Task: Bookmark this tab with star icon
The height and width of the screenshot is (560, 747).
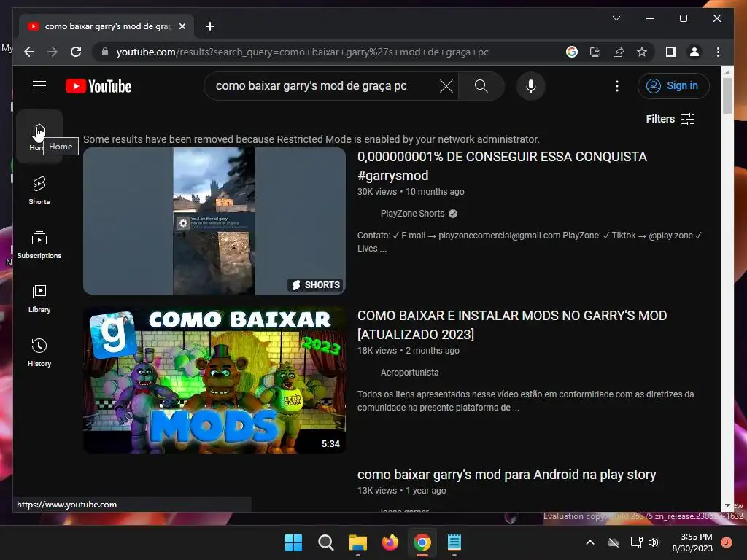Action: (x=642, y=52)
